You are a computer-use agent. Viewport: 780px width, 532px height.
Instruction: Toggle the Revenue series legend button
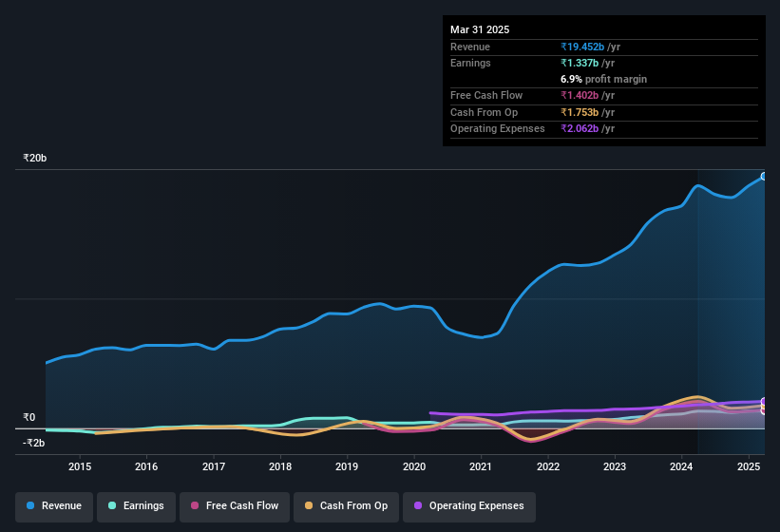(54, 507)
